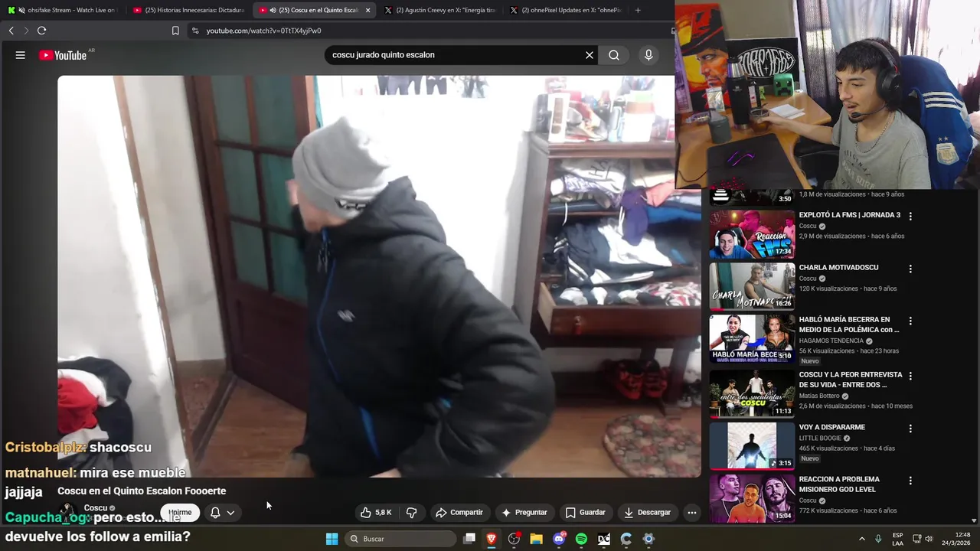Click the Descargar button
980x551 pixels.
(648, 513)
